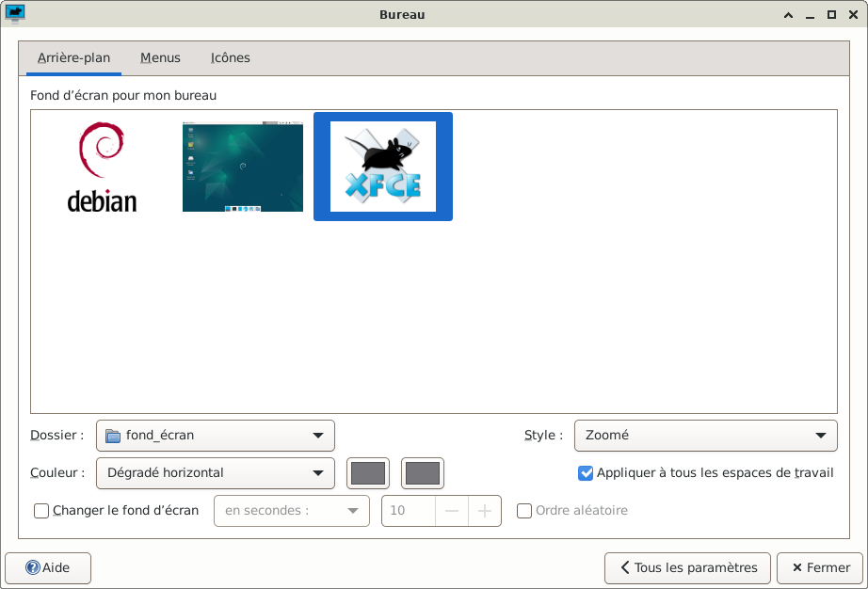The image size is (868, 589).
Task: Select the XFCE mouse logo wallpaper
Action: coord(383,167)
